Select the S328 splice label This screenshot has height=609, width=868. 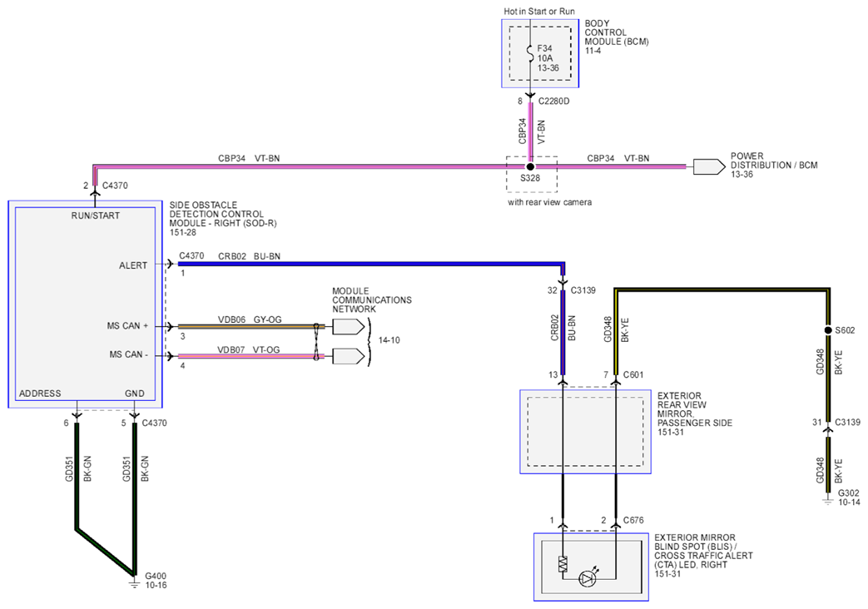[x=530, y=178]
